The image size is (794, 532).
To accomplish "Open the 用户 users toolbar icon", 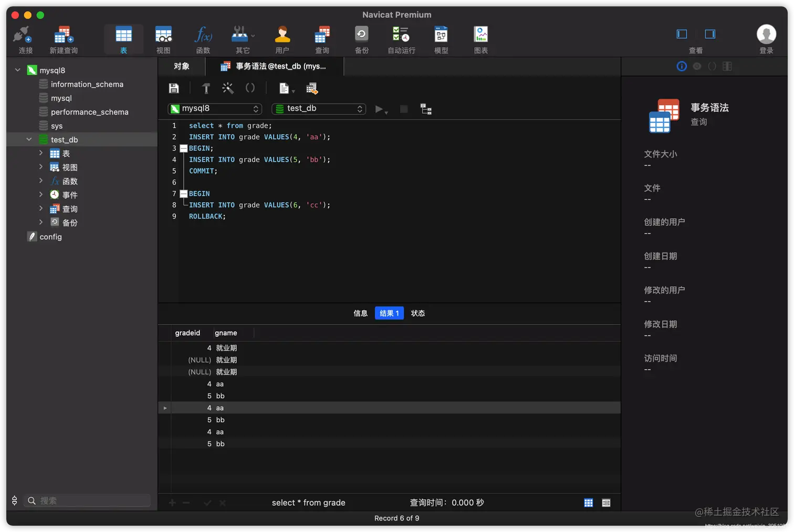I will (283, 40).
